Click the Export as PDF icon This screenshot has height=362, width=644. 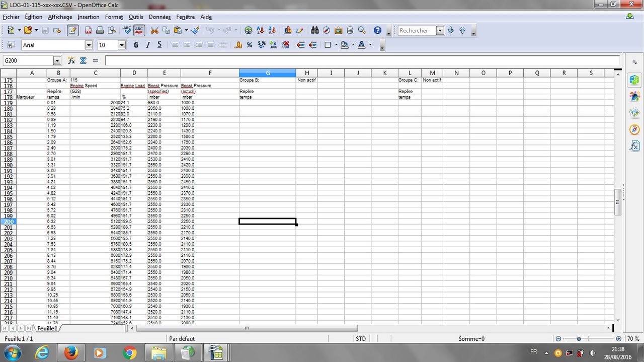88,30
